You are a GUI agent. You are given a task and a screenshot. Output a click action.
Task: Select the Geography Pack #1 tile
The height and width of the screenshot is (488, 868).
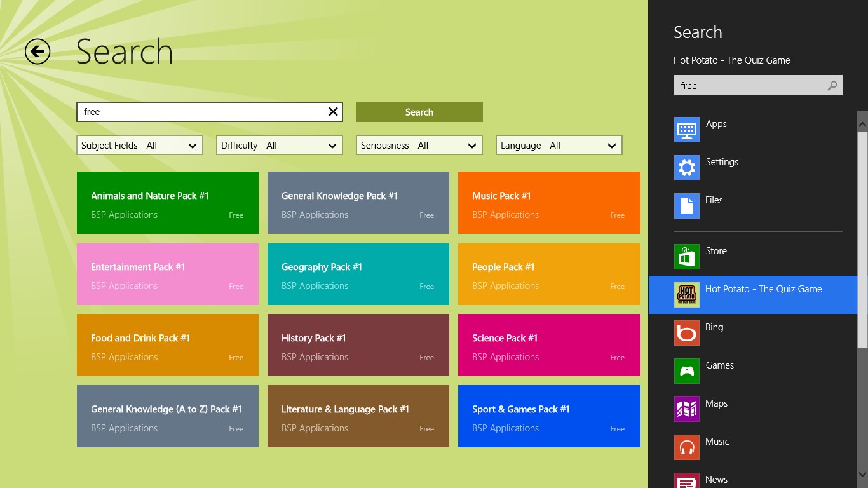point(358,274)
